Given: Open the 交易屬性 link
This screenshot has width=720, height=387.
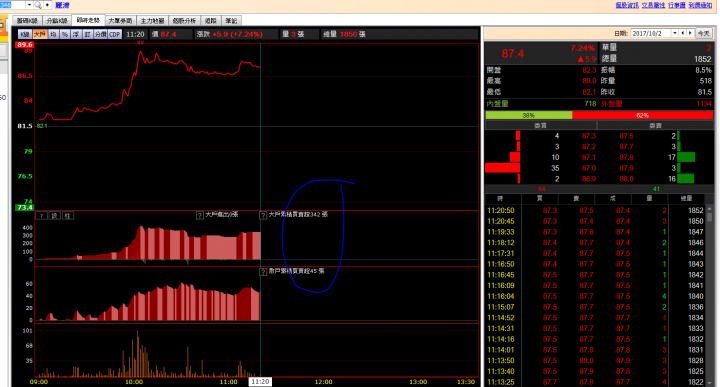Looking at the screenshot, I should point(653,5).
